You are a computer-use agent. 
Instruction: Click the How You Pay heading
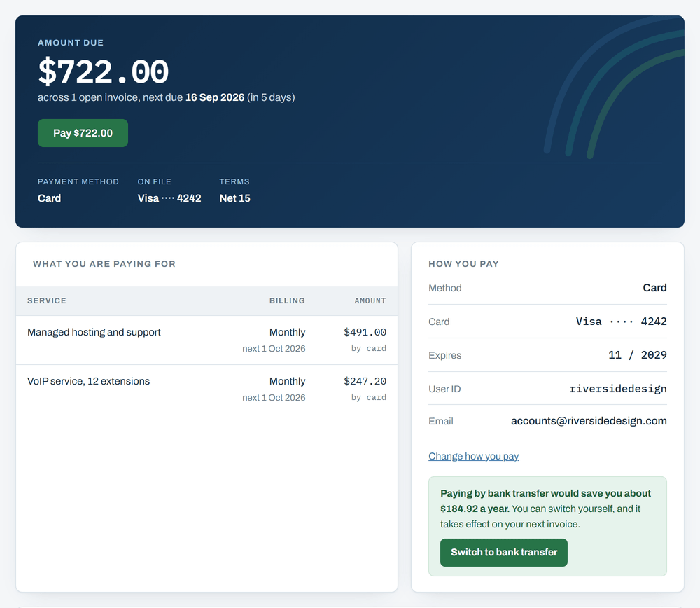tap(463, 264)
